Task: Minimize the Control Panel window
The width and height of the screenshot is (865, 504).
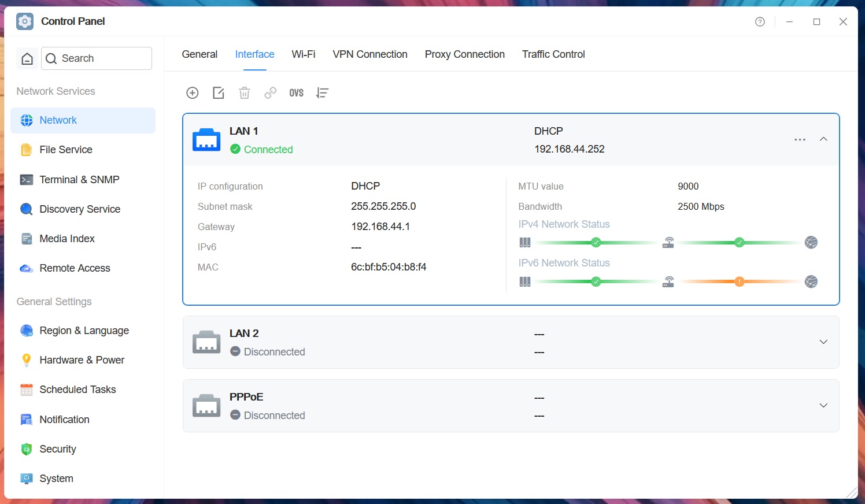Action: [789, 22]
